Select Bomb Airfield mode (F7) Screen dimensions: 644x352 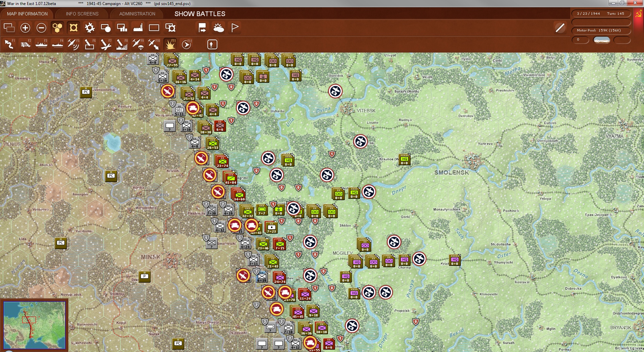106,44
